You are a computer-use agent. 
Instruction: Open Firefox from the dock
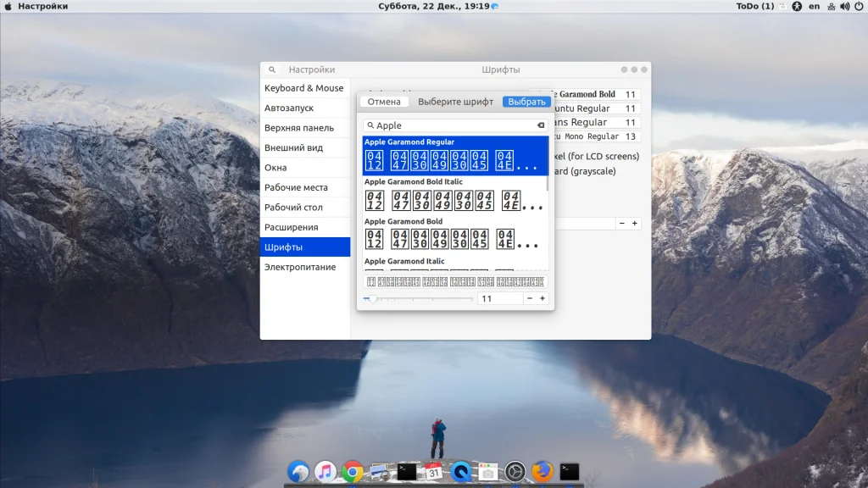pos(542,472)
